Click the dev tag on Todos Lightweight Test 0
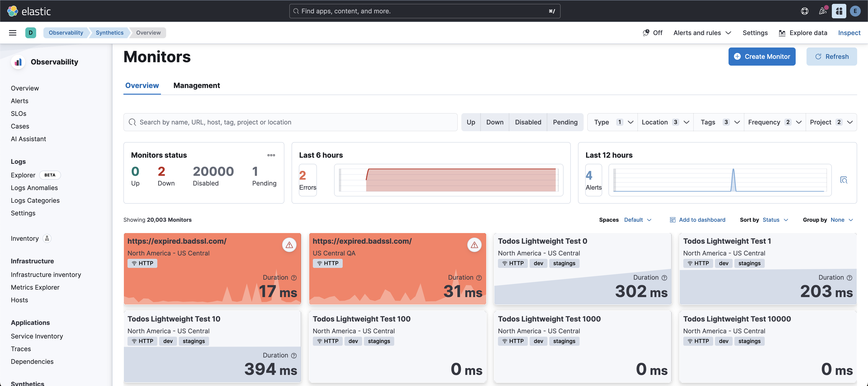Image resolution: width=868 pixels, height=386 pixels. pos(538,263)
